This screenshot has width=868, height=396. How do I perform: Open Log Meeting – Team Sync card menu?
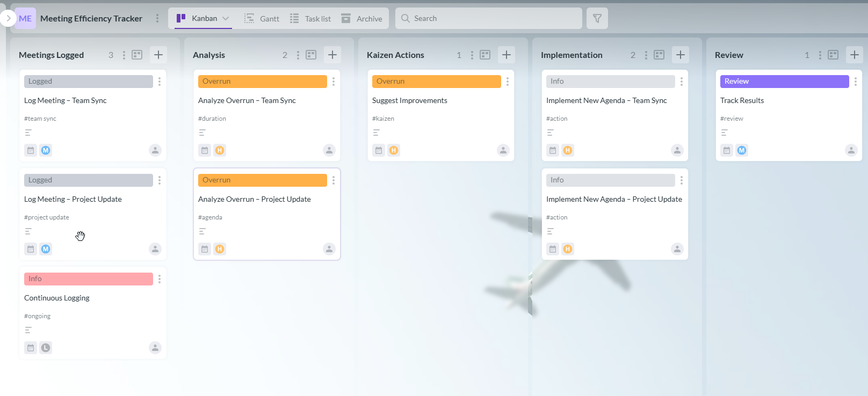(x=160, y=82)
